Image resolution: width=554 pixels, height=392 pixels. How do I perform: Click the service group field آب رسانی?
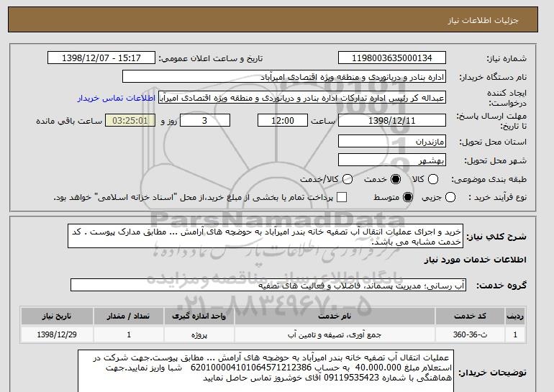[x=268, y=285]
